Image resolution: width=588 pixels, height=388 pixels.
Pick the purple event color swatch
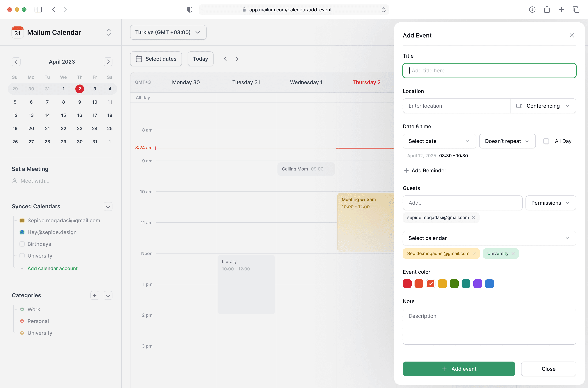tap(477, 284)
